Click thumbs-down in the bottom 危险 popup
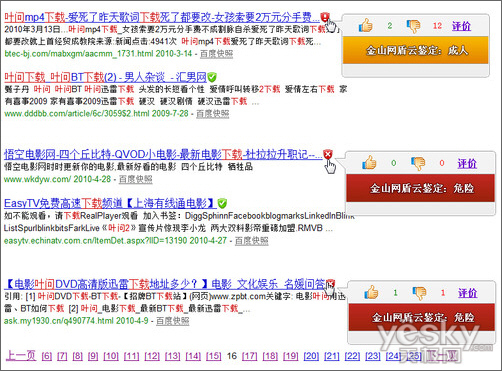This screenshot has height=371, width=502. coord(419,293)
